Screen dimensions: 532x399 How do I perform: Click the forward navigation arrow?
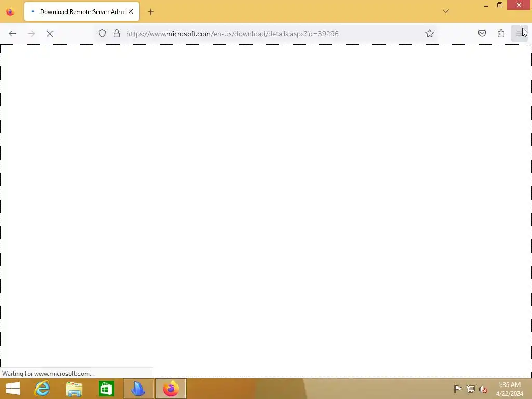pos(31,34)
